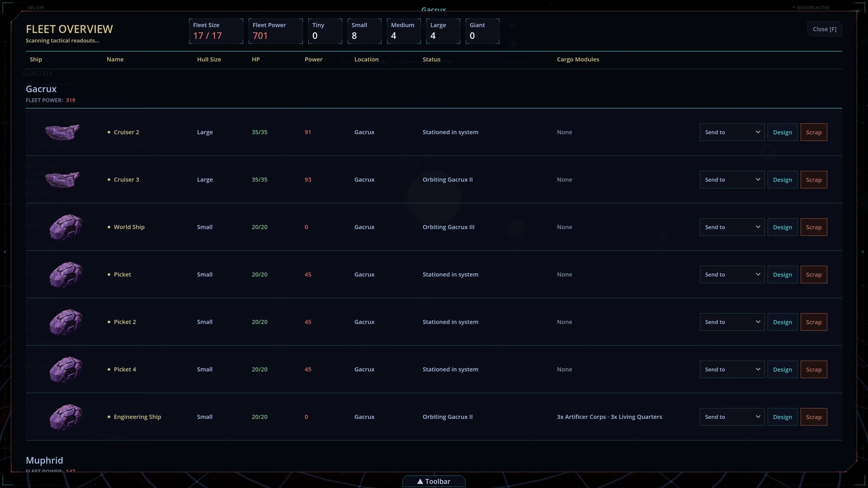This screenshot has width=868, height=488.
Task: Click the Small hull count box
Action: (364, 31)
